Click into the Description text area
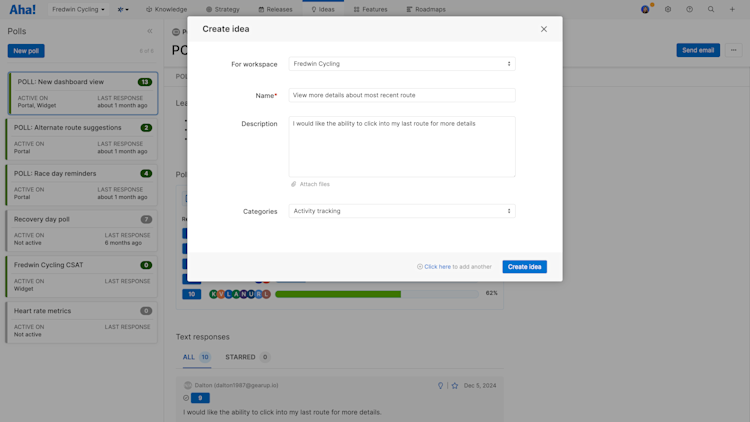This screenshot has width=750, height=422. (x=402, y=146)
